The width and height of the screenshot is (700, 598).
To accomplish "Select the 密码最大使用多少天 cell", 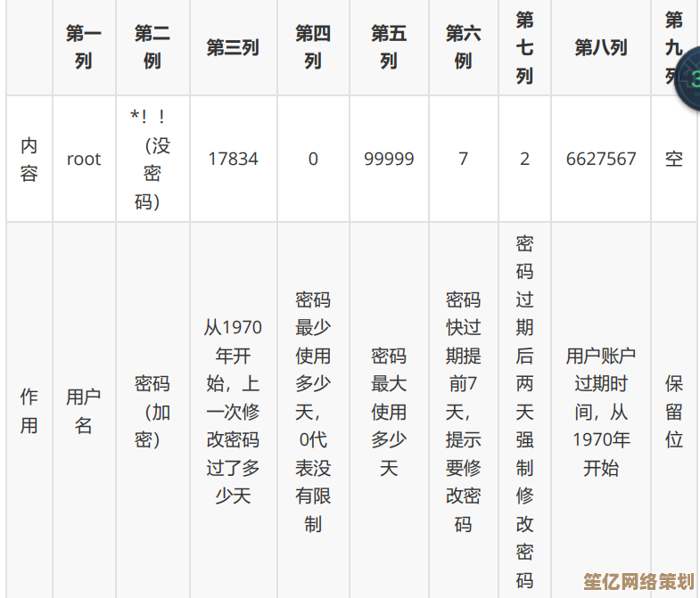I will pos(389,411).
